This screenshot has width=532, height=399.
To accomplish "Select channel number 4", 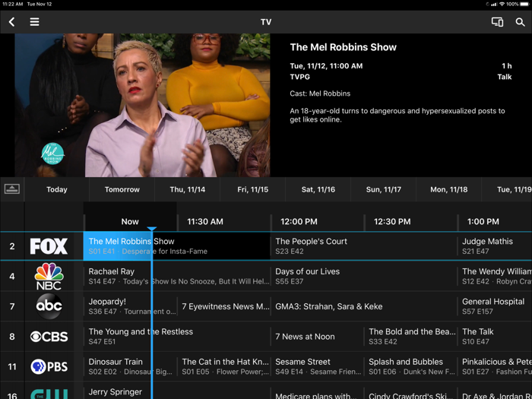I will 12,276.
